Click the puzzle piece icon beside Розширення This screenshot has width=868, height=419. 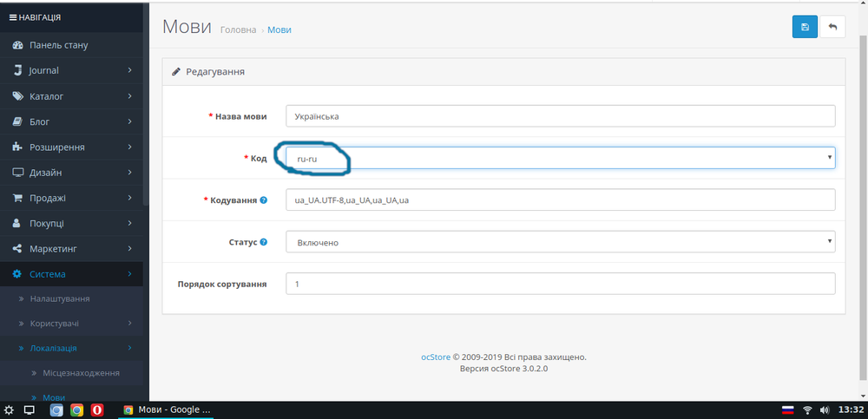tap(17, 147)
